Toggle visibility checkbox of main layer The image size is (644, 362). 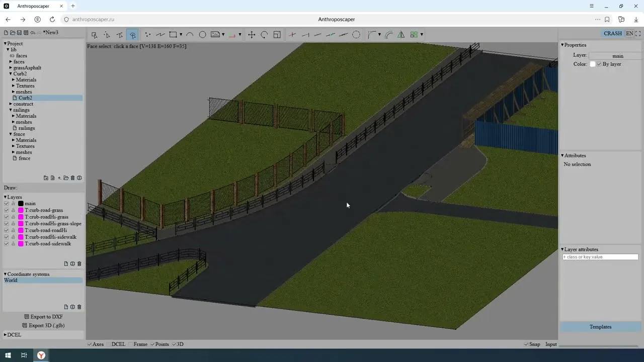7,204
